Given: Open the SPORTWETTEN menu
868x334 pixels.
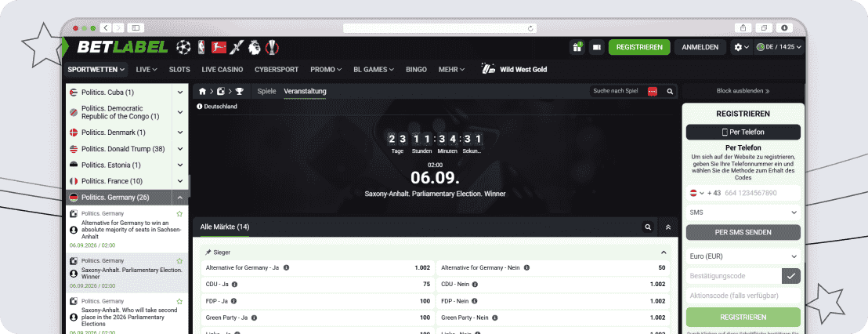Looking at the screenshot, I should tap(96, 70).
